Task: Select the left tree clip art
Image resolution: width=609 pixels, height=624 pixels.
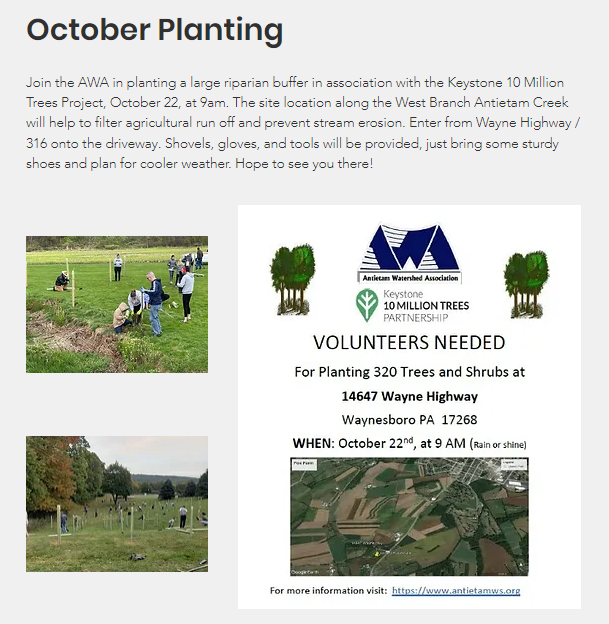Action: pos(293,276)
